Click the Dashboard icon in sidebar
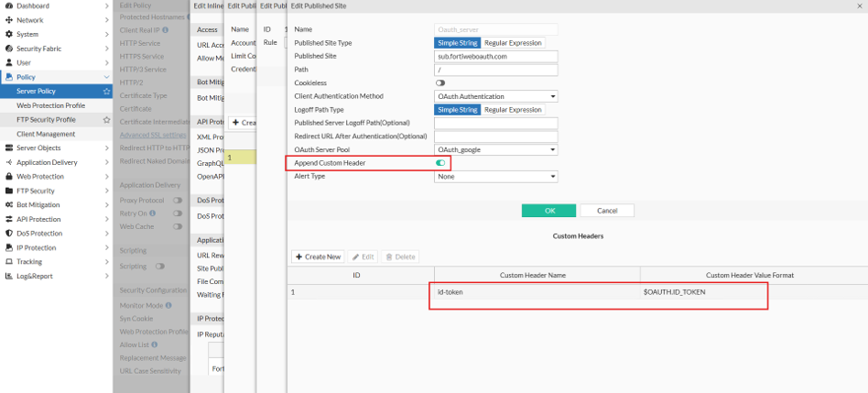The width and height of the screenshot is (868, 393). point(8,5)
